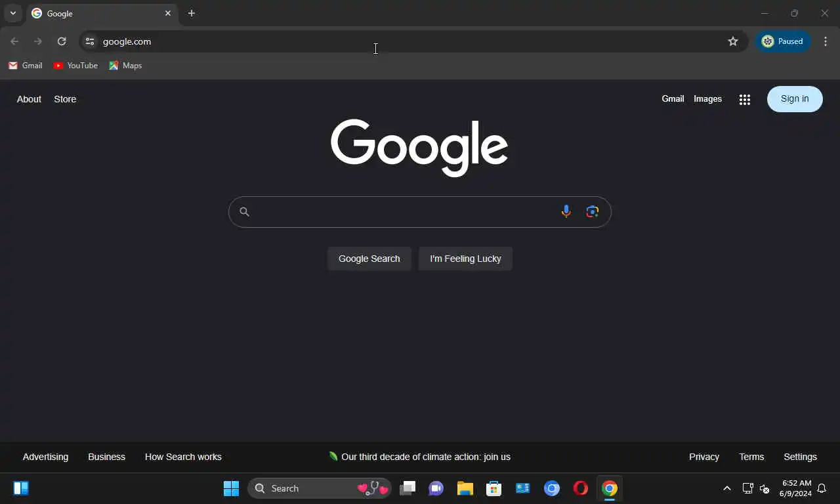Open the notifications bell
840x504 pixels.
click(x=822, y=488)
